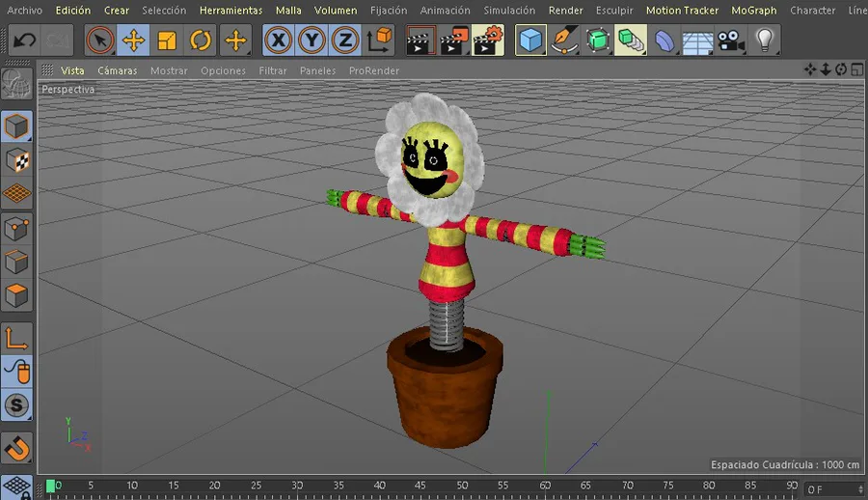The width and height of the screenshot is (868, 500).
Task: Open the viewport Mostrar menu
Action: pos(169,70)
